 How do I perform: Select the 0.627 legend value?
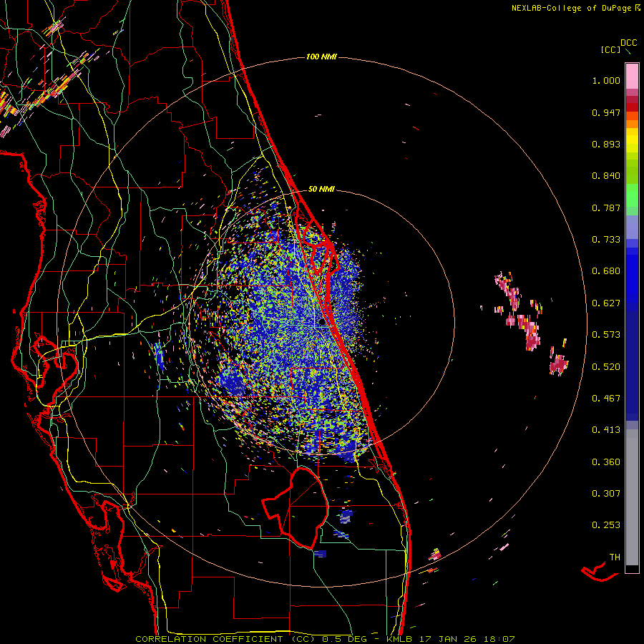[606, 303]
